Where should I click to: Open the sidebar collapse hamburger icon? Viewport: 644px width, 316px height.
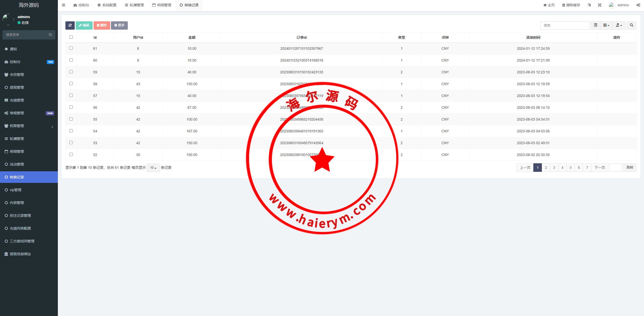point(63,5)
